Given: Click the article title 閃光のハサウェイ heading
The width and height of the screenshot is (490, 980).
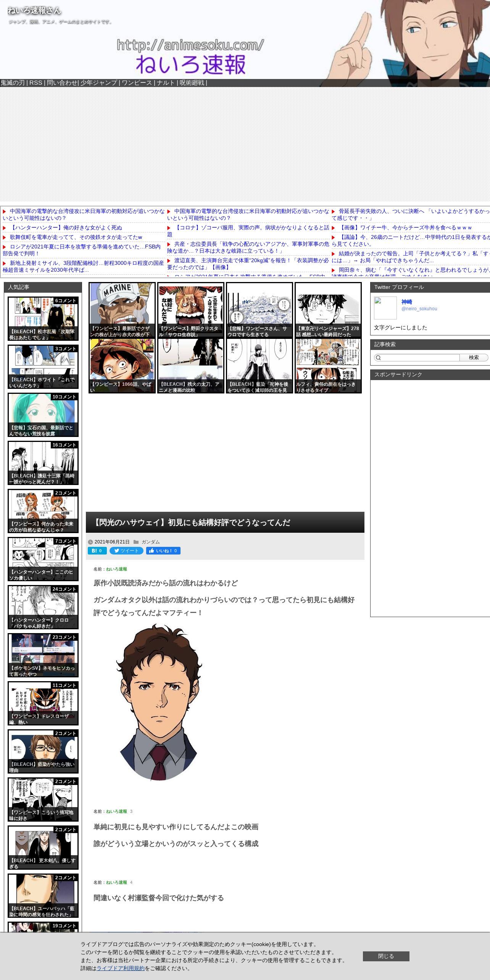Looking at the screenshot, I should (191, 522).
